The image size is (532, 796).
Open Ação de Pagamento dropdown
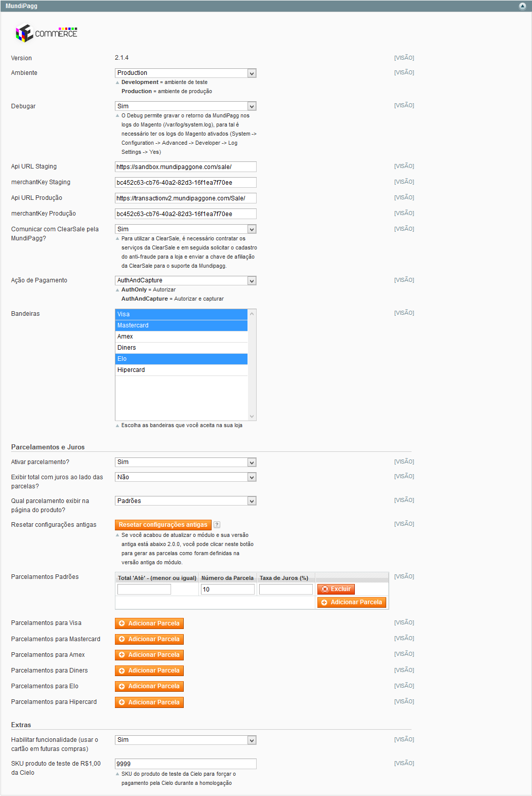pyautogui.click(x=185, y=281)
